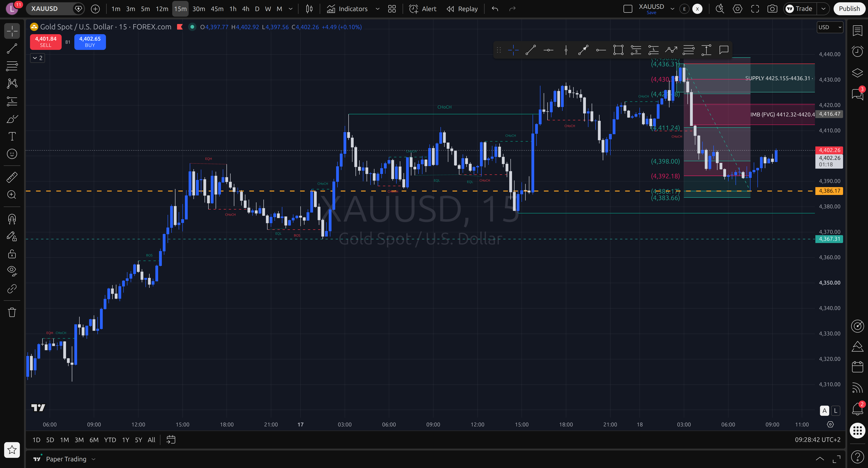Click the SELL 4,401.84 price button
Image resolution: width=868 pixels, height=468 pixels.
46,42
